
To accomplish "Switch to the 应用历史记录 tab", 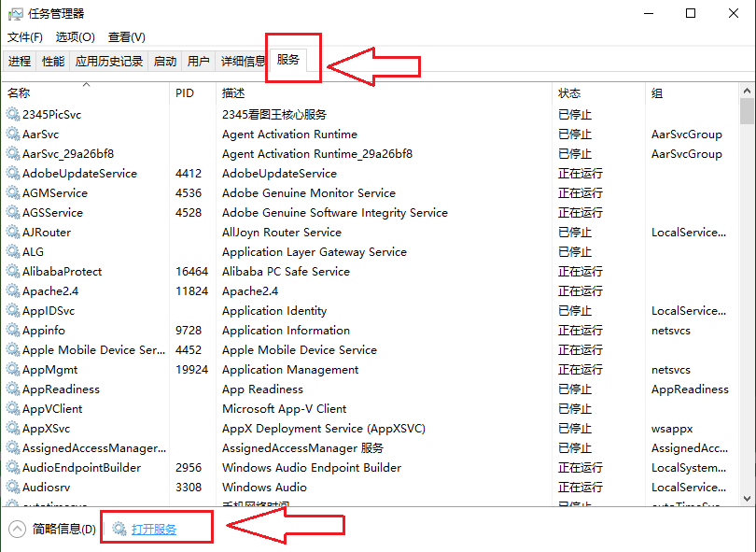I will [109, 62].
